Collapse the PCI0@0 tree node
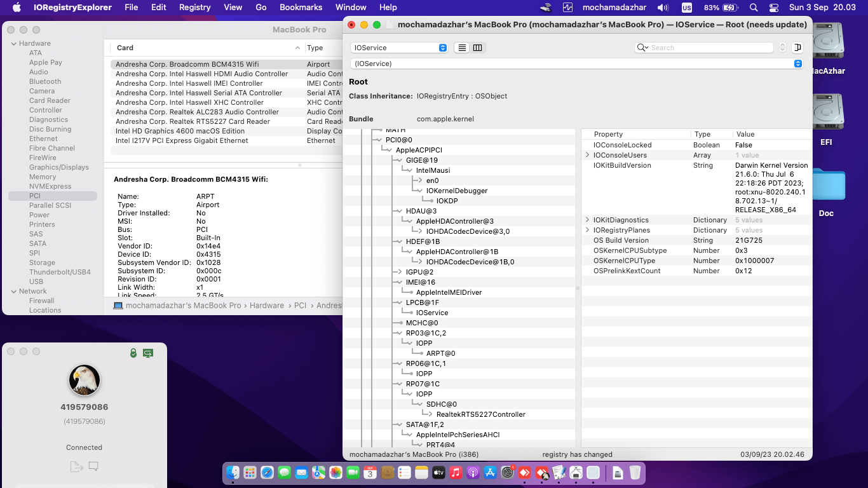Screen dimensions: 868x488 [379, 140]
